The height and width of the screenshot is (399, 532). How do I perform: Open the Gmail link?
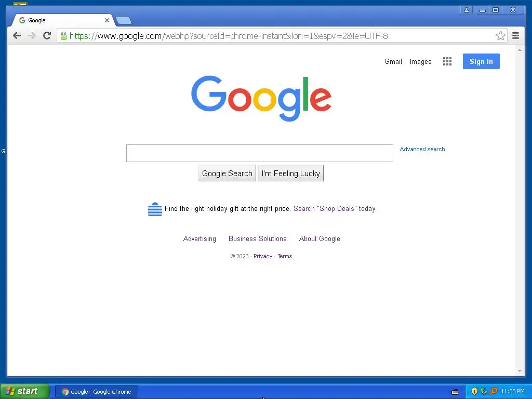[393, 61]
